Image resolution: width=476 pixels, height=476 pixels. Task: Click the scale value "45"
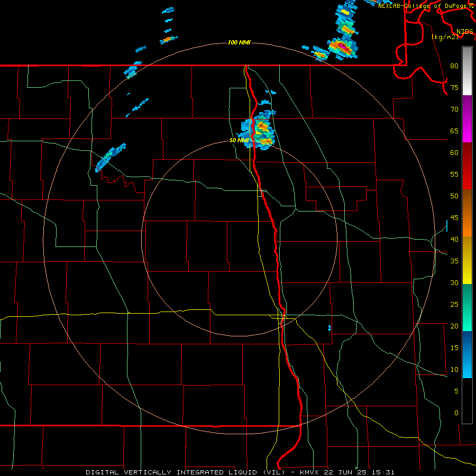pyautogui.click(x=454, y=218)
